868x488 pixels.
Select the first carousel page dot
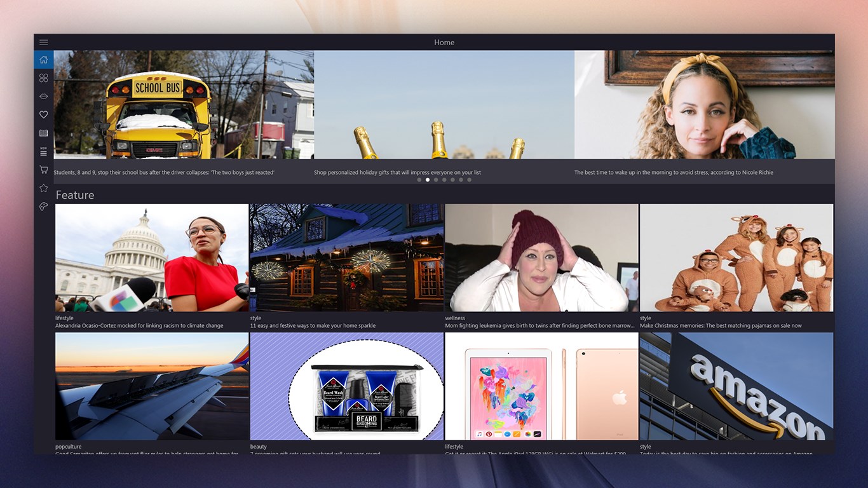419,180
